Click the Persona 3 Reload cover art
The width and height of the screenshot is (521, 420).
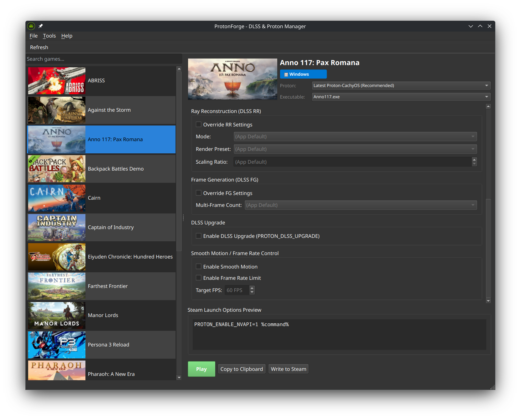pos(57,345)
